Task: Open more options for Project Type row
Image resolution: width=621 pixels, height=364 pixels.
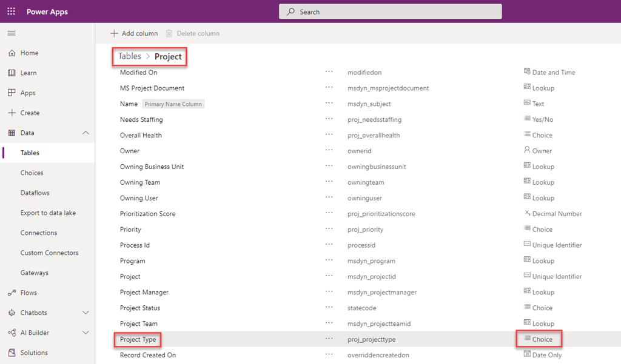Action: point(329,339)
